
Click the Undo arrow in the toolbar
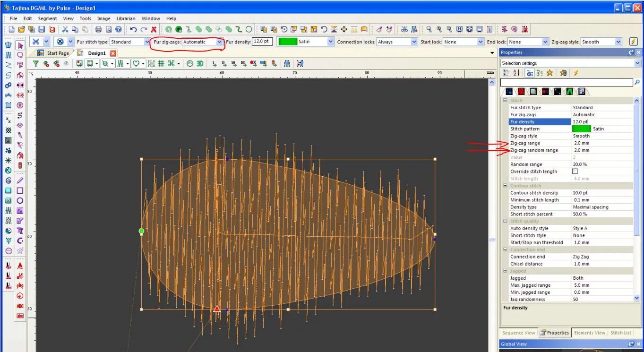click(134, 29)
